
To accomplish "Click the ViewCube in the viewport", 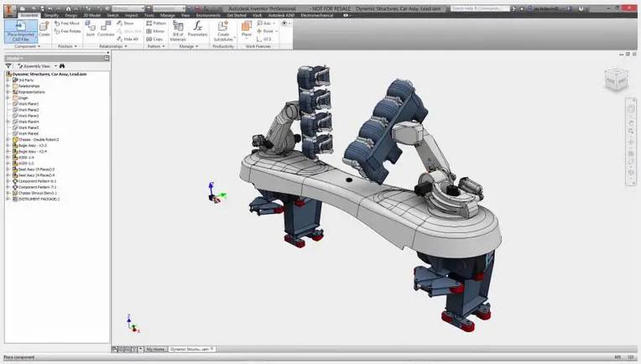I will (615, 81).
